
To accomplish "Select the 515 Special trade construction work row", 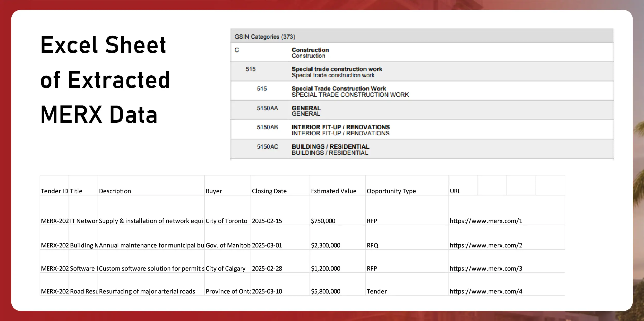I will point(337,72).
